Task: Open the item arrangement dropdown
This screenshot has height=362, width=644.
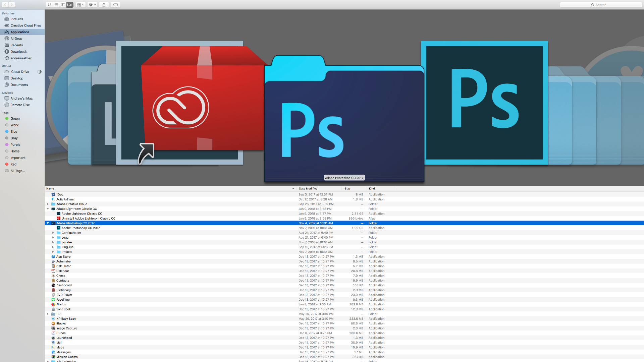Action: coord(81,5)
